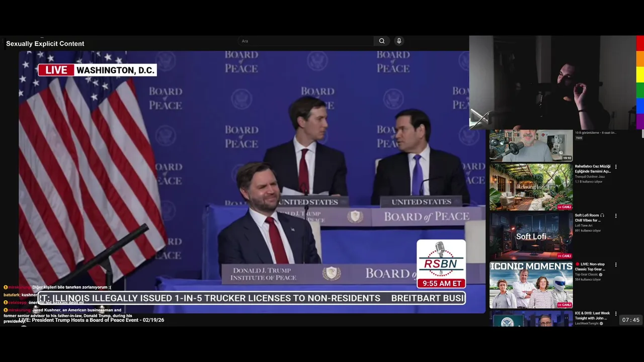The width and height of the screenshot is (644, 362).
Task: Click the 'Yeni' badge label
Action: [579, 138]
